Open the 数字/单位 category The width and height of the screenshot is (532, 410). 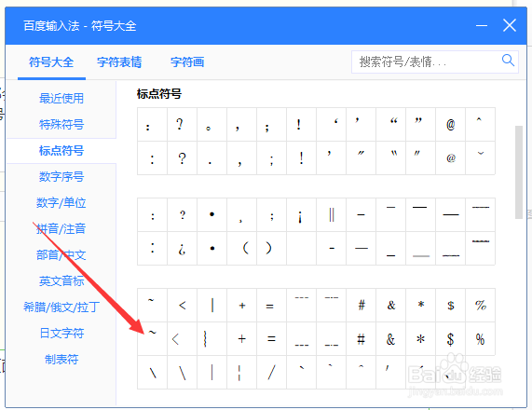(x=61, y=203)
